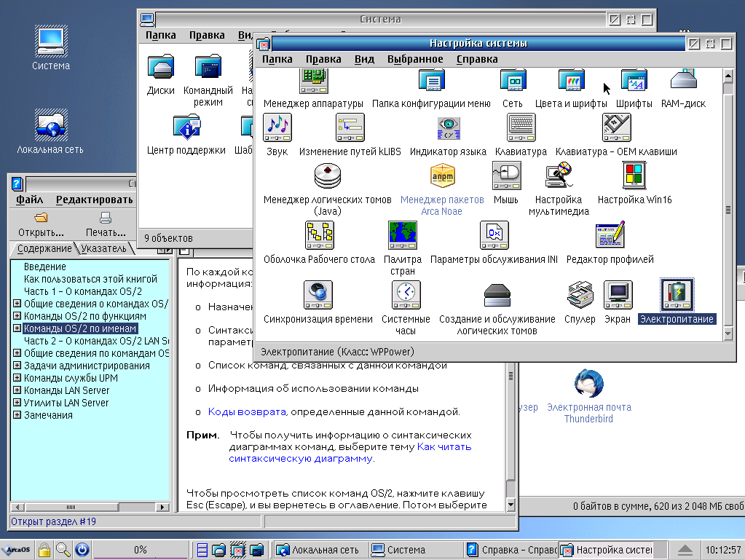The height and width of the screenshot is (560, 745).
Task: Select the Мышь icon
Action: point(506,176)
